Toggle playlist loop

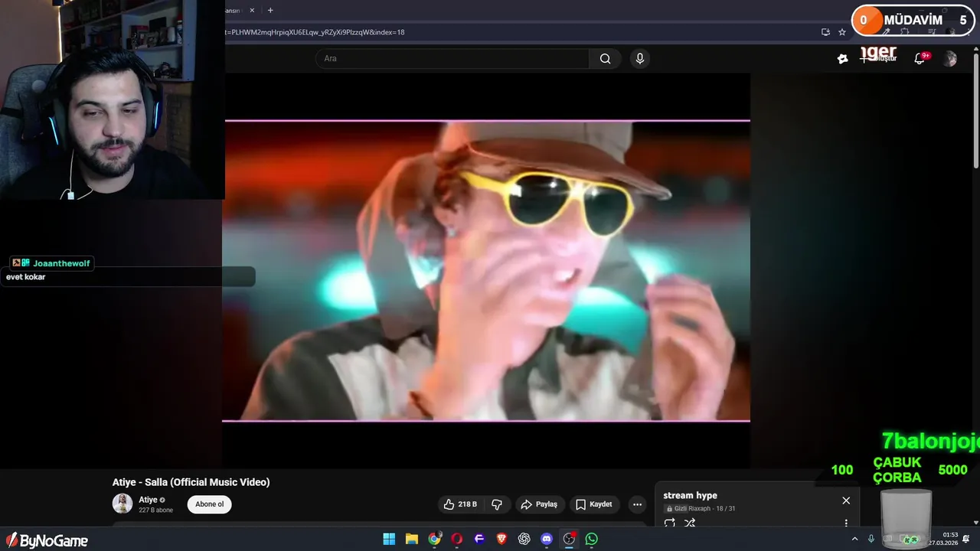670,523
